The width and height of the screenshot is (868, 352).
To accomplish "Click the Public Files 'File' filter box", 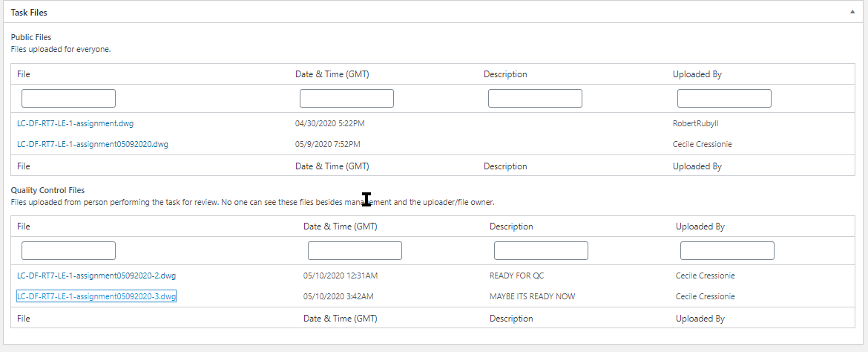I will 68,98.
